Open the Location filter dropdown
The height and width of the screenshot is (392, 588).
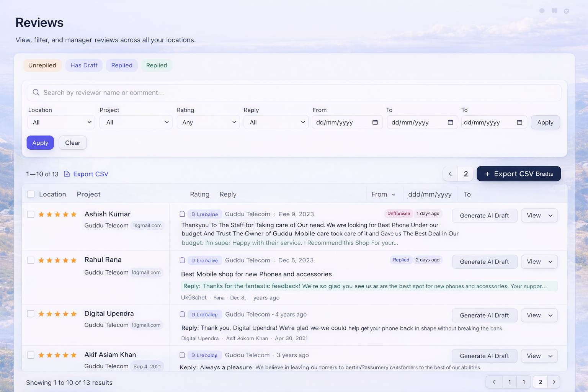pyautogui.click(x=61, y=122)
